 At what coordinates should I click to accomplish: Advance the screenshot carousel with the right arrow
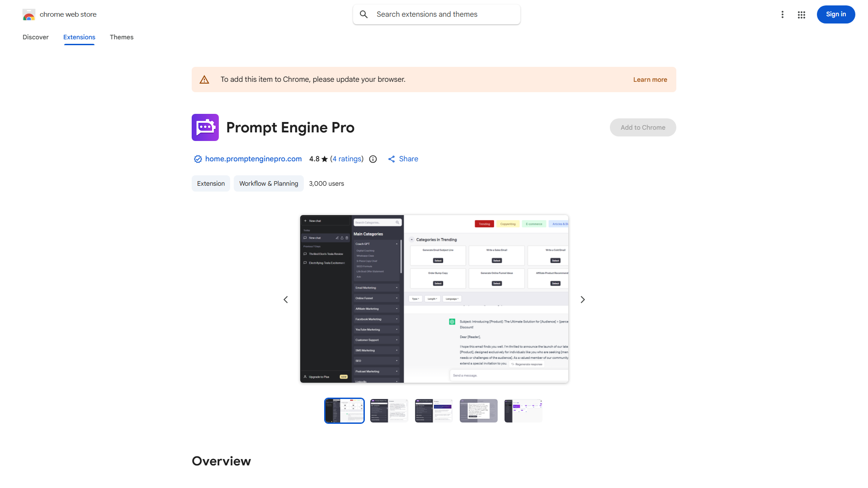pyautogui.click(x=582, y=299)
